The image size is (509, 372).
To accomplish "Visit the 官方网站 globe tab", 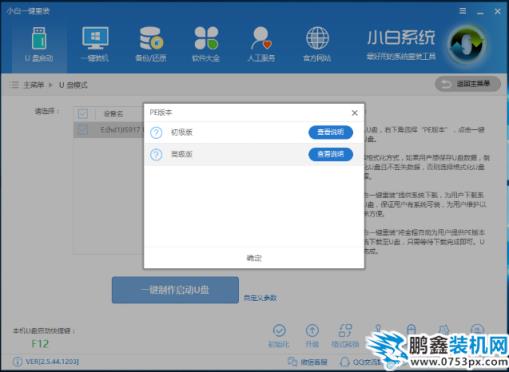I will [317, 45].
